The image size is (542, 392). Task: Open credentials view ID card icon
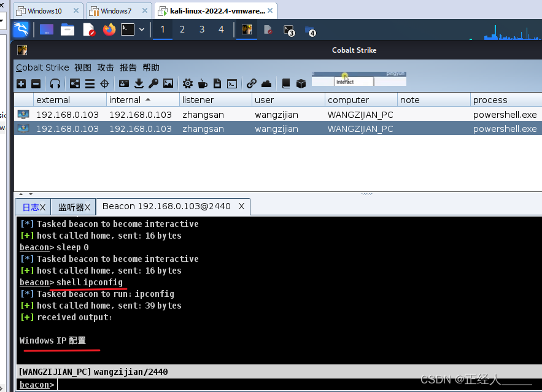coord(124,83)
